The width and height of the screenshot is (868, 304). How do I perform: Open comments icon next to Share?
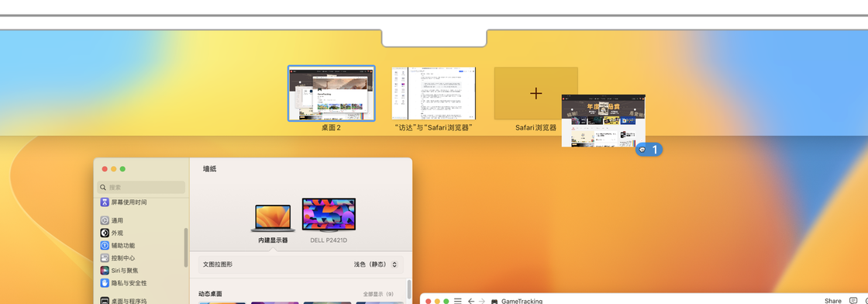pyautogui.click(x=853, y=301)
